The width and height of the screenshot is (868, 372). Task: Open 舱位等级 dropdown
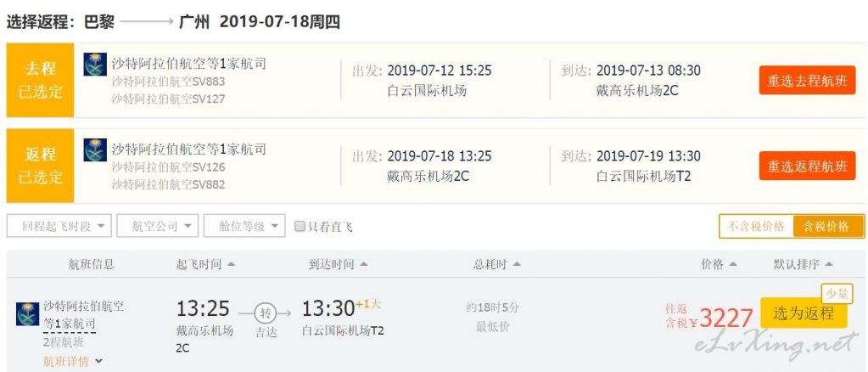click(x=244, y=226)
